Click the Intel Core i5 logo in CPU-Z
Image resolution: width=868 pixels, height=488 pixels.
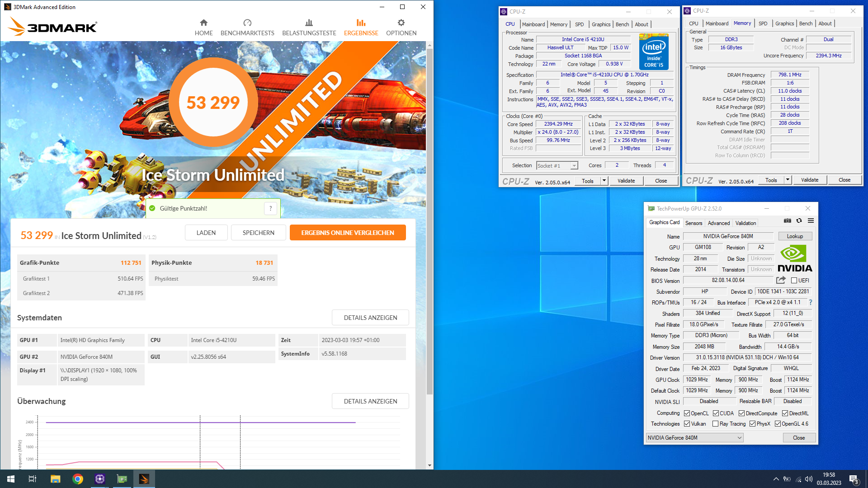653,51
